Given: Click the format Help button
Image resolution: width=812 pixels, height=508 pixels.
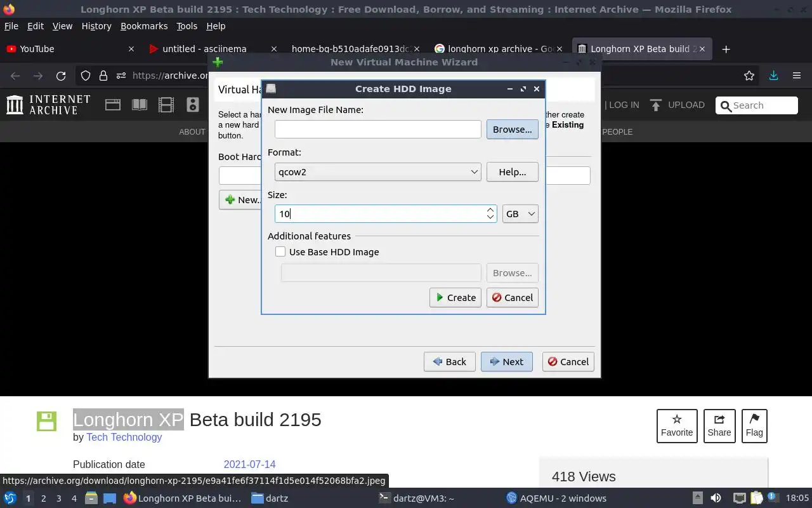Looking at the screenshot, I should (x=513, y=172).
